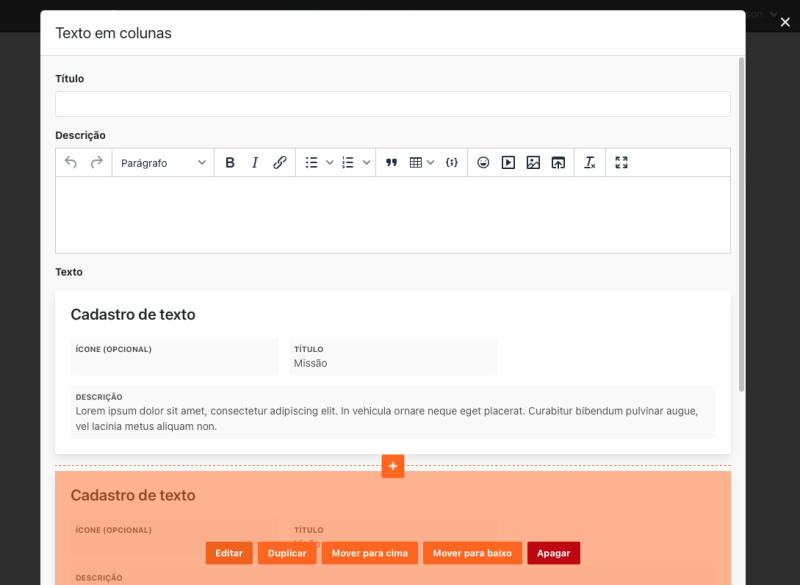This screenshot has width=800, height=585.
Task: Toggle bold formatting
Action: point(230,162)
